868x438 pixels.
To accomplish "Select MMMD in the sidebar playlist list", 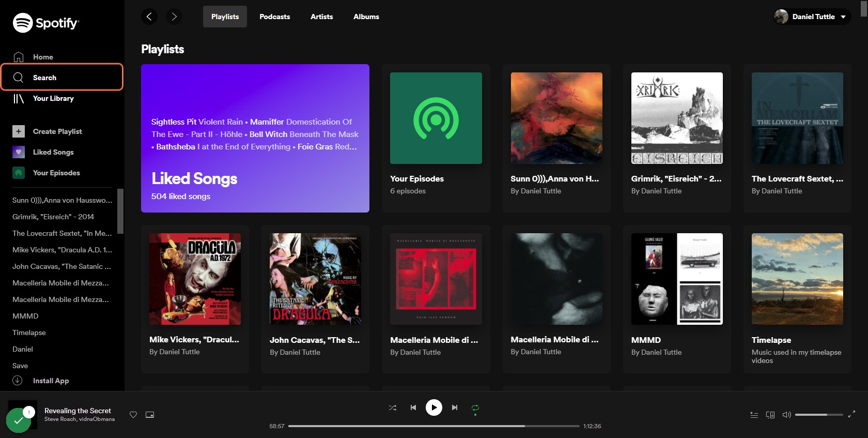I will point(25,316).
